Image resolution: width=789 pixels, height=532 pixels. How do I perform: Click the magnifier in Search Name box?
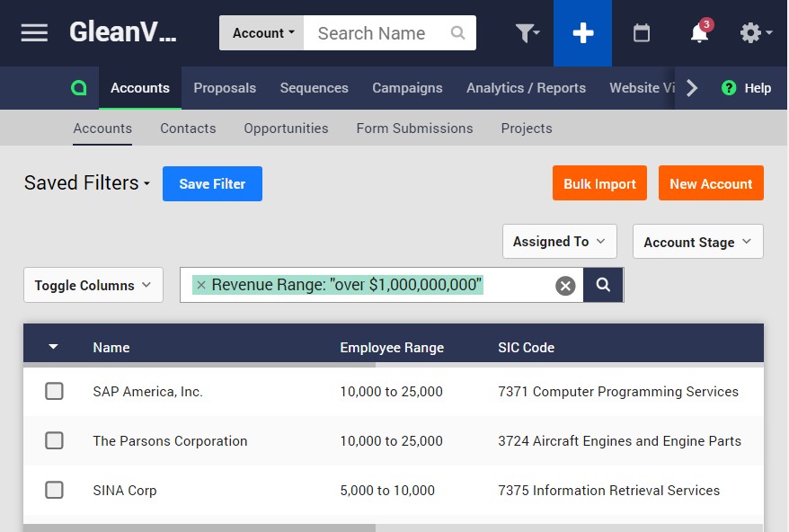pos(457,32)
